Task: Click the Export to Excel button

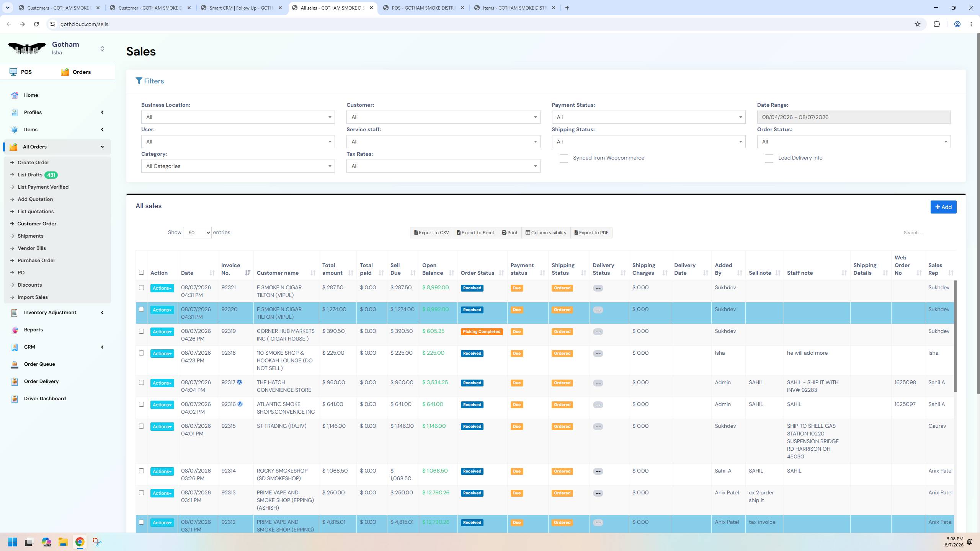Action: click(x=475, y=233)
